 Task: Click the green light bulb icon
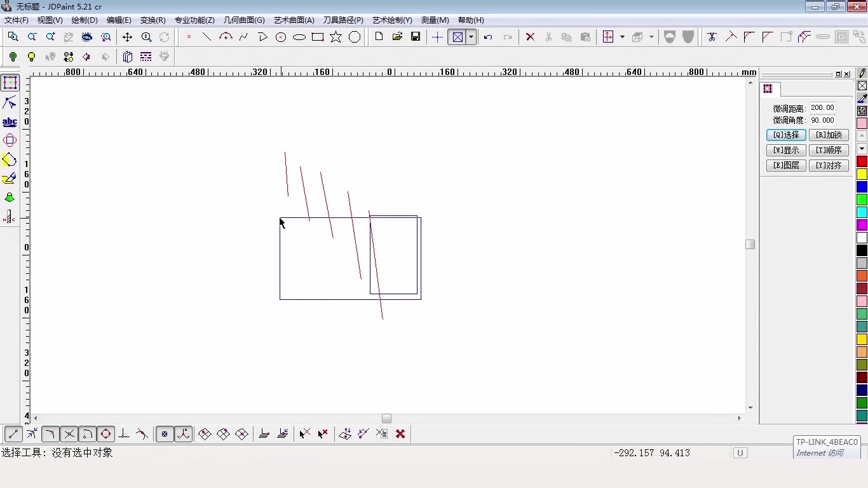coord(13,57)
